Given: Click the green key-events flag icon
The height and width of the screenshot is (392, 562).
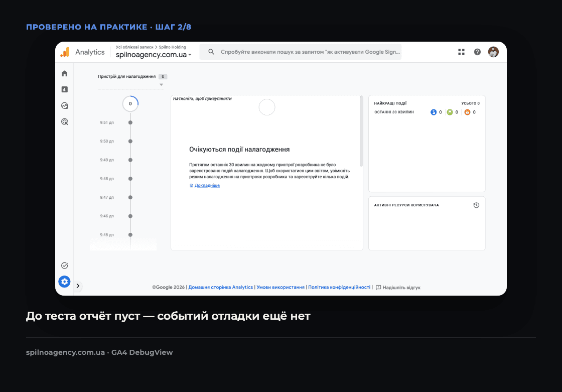Looking at the screenshot, I should [x=450, y=112].
